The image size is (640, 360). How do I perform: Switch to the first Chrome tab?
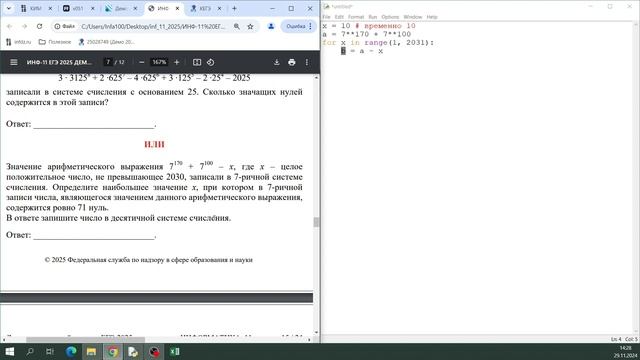36,8
